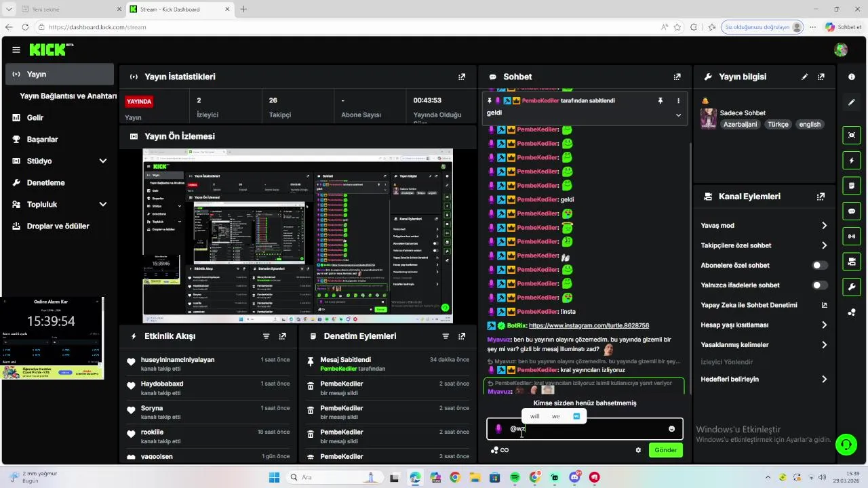Expand the Topluluk sidebar section
This screenshot has height=488, width=868.
tap(103, 204)
